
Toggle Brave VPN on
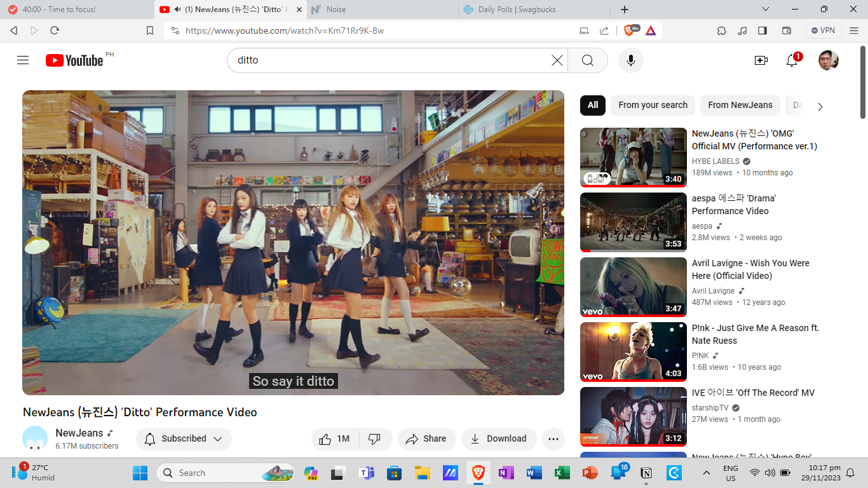point(824,30)
